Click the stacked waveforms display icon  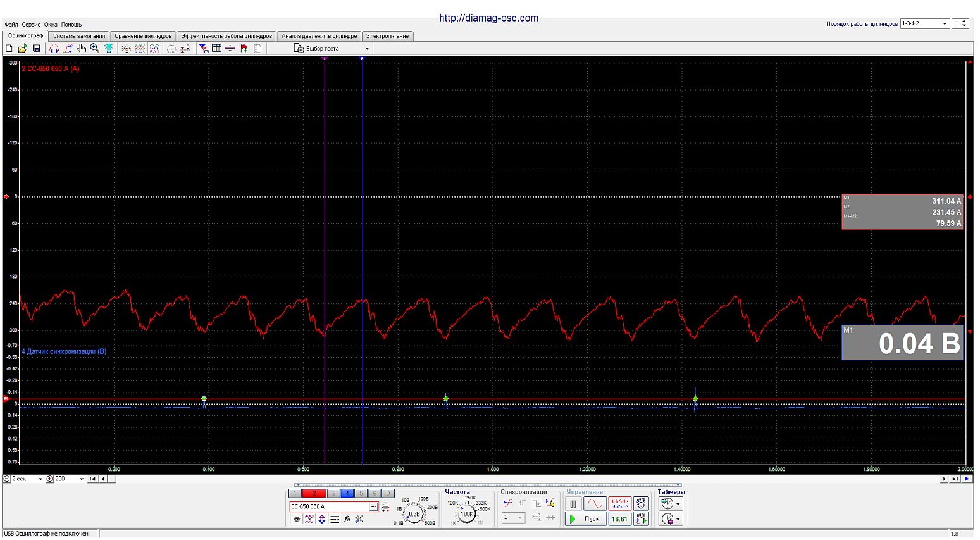pos(140,48)
